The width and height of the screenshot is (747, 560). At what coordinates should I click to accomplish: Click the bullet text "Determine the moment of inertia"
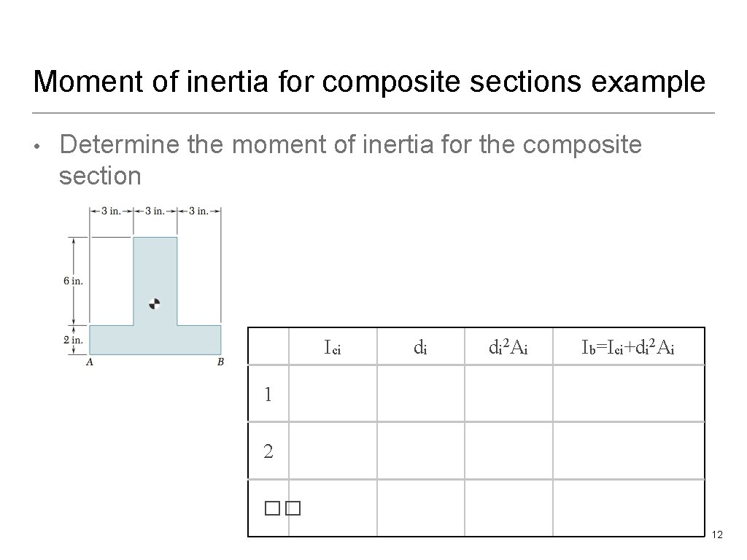point(350,144)
